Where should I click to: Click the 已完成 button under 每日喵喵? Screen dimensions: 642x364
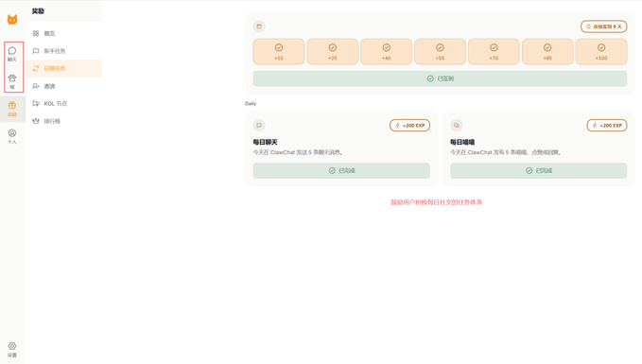tap(538, 171)
